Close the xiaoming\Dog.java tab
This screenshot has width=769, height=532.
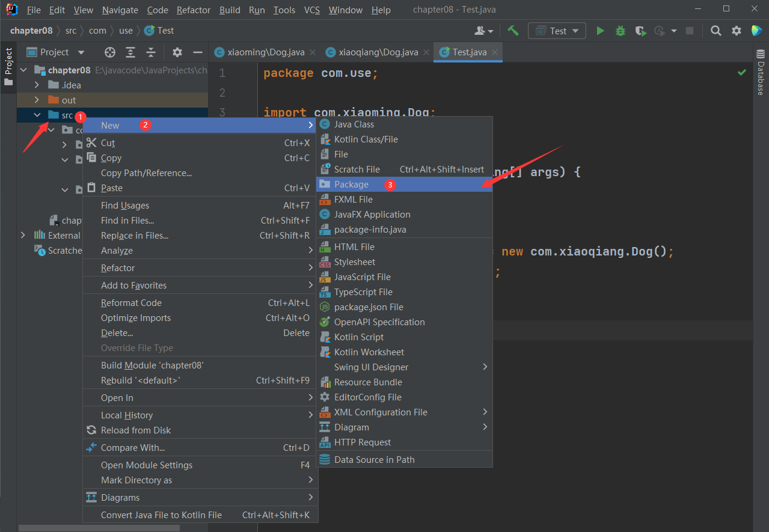point(313,52)
